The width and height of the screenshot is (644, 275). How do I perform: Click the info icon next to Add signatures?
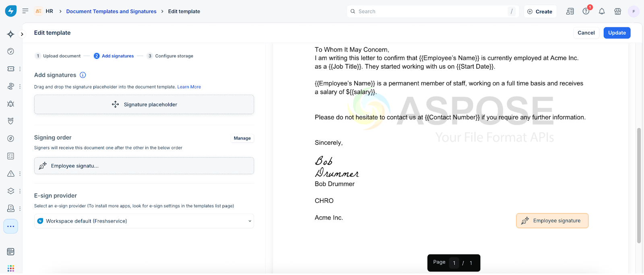pyautogui.click(x=83, y=75)
